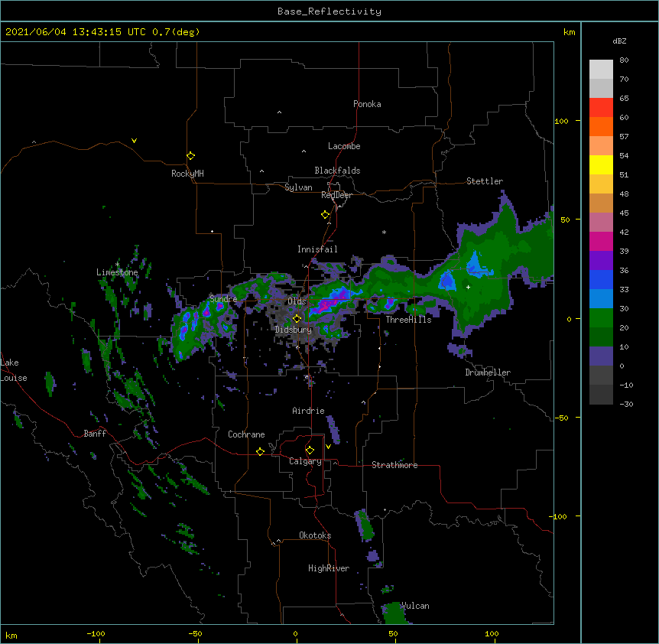The image size is (659, 644).
Task: Click the yellow diamond marker above Calgary
Action: (310, 450)
